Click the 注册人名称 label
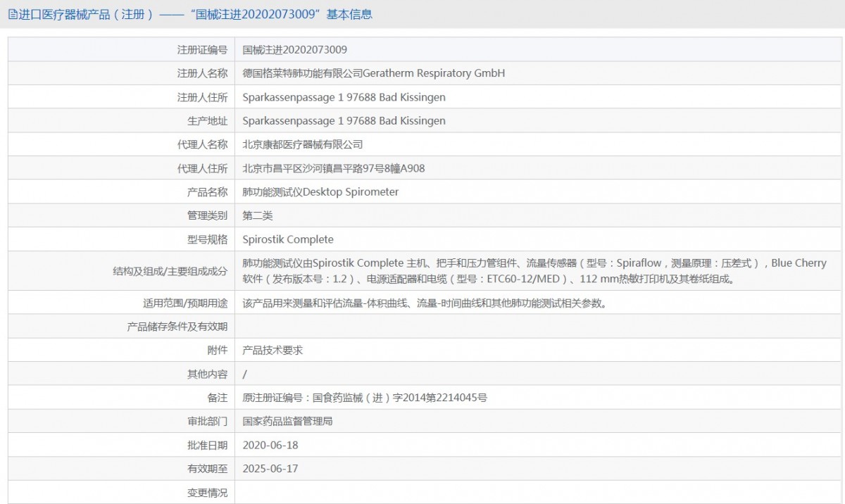Image resolution: width=845 pixels, height=504 pixels. [x=202, y=73]
